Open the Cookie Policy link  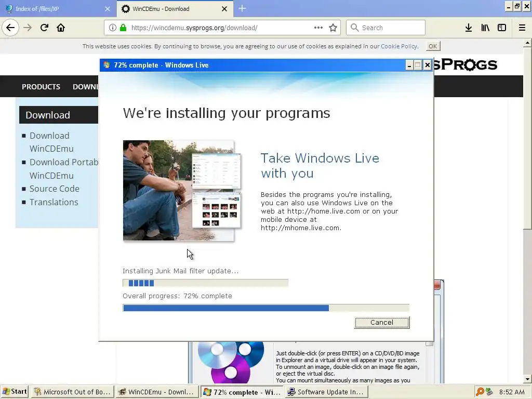pyautogui.click(x=399, y=46)
